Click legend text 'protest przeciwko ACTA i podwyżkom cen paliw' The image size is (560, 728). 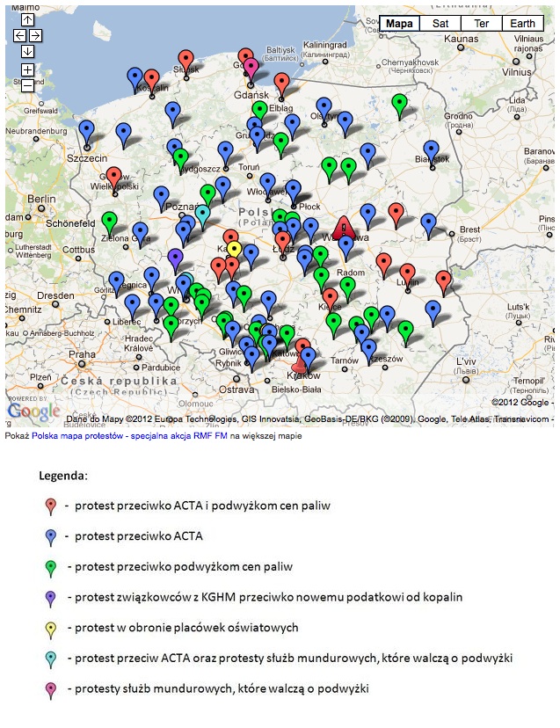coord(202,506)
